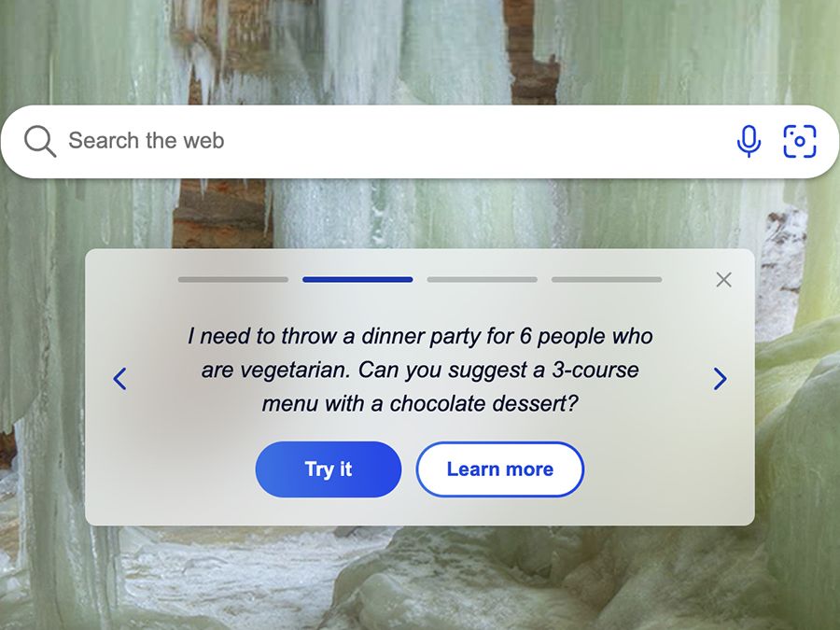Dismiss the suggestion card with the X

pyautogui.click(x=723, y=279)
